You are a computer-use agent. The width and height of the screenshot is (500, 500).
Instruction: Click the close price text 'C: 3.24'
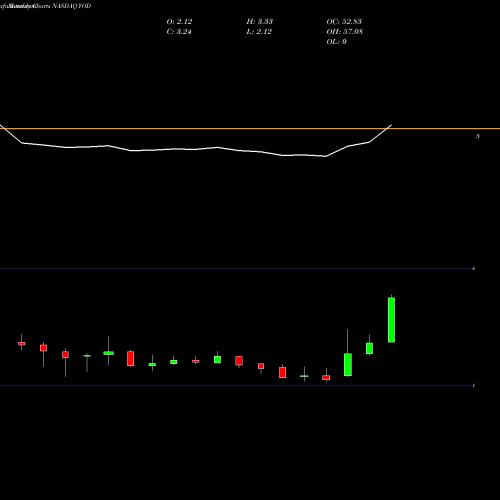click(x=179, y=31)
